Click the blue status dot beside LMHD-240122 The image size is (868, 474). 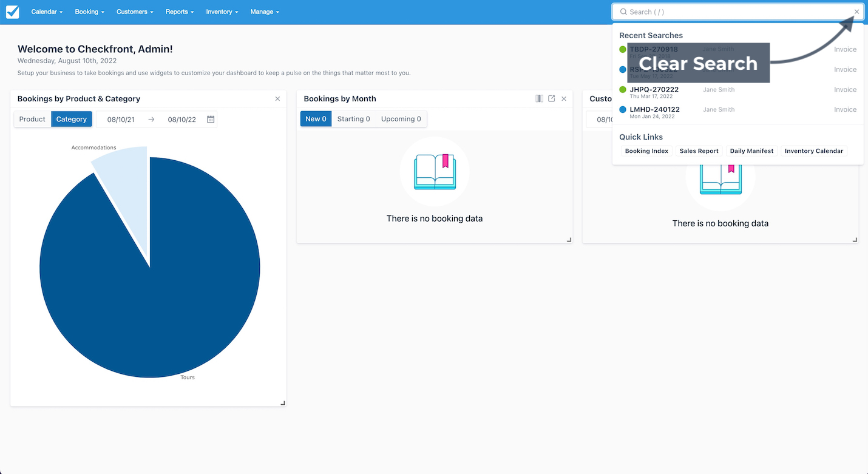tap(623, 109)
